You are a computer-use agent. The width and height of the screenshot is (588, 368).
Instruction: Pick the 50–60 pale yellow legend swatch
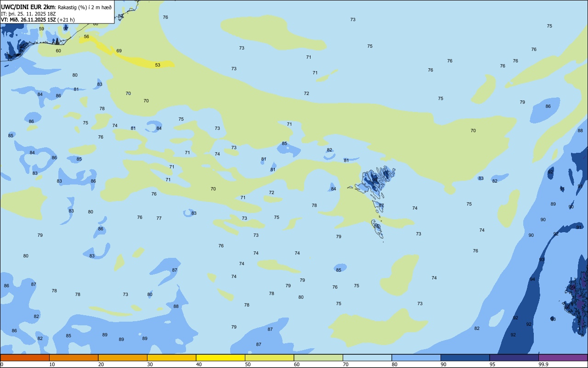[269, 357]
